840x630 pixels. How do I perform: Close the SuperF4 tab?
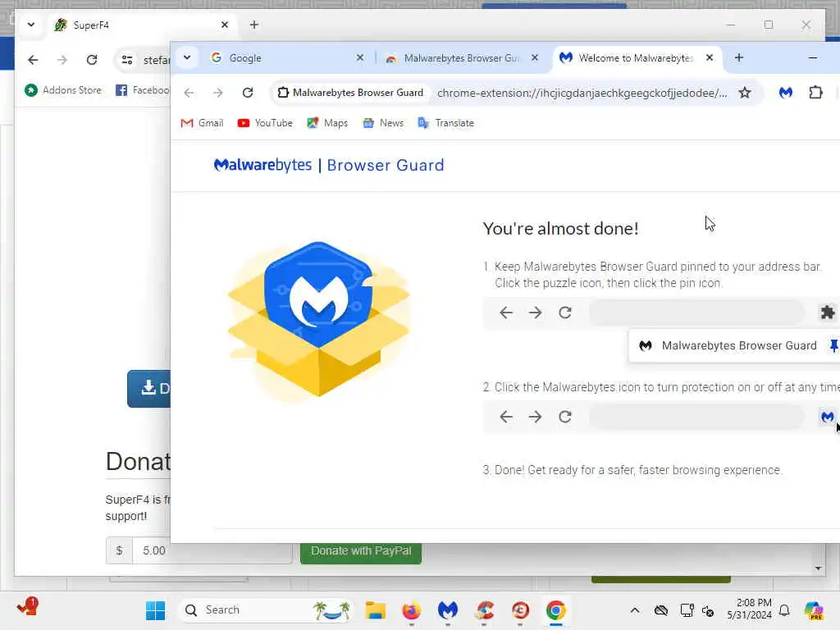click(225, 25)
